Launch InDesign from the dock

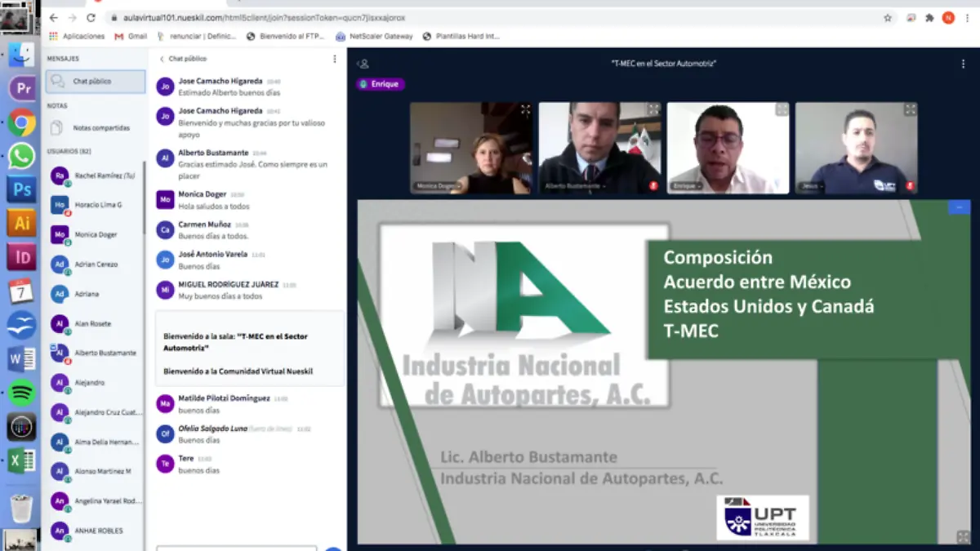pyautogui.click(x=21, y=257)
